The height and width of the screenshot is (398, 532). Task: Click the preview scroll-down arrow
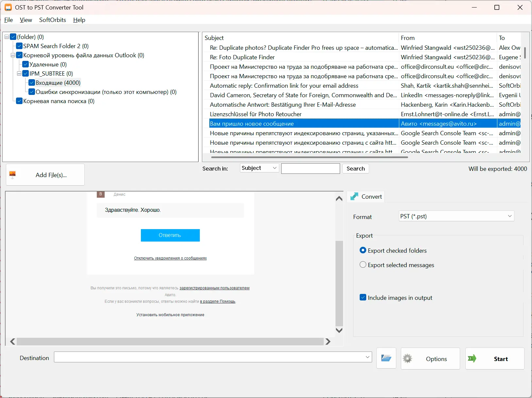click(x=339, y=330)
